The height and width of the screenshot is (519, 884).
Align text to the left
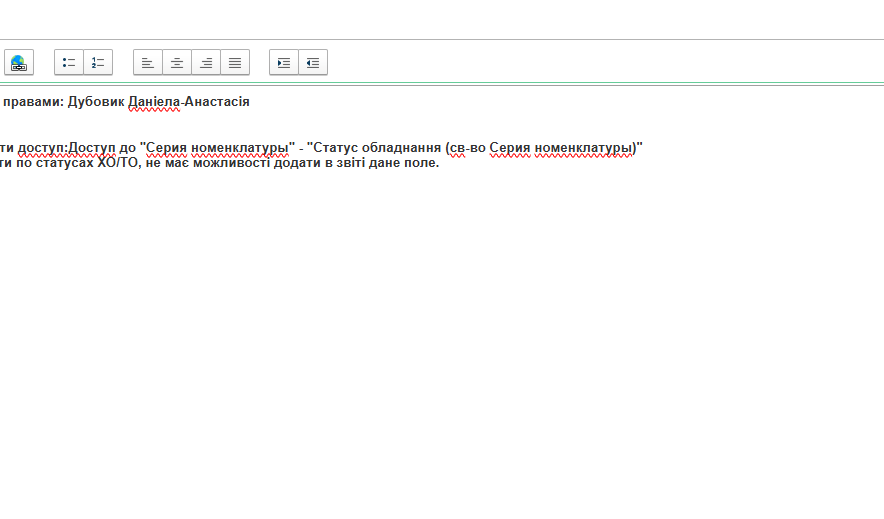148,63
